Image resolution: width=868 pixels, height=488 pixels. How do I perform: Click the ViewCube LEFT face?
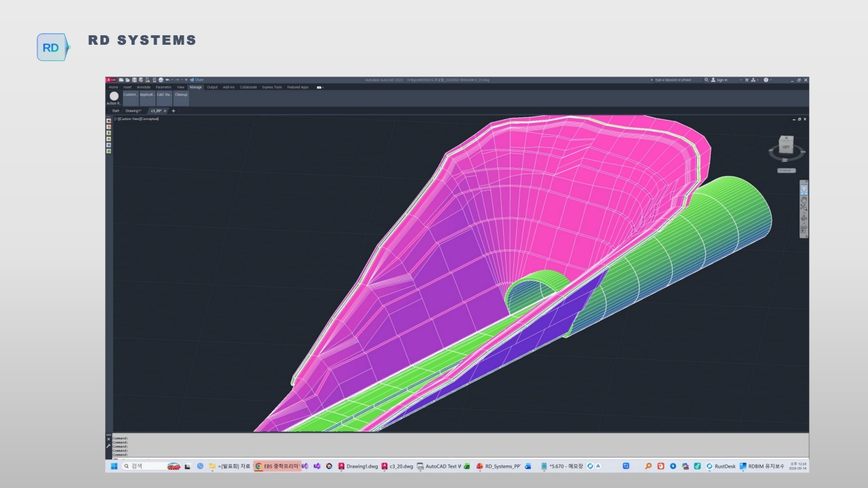click(x=786, y=147)
